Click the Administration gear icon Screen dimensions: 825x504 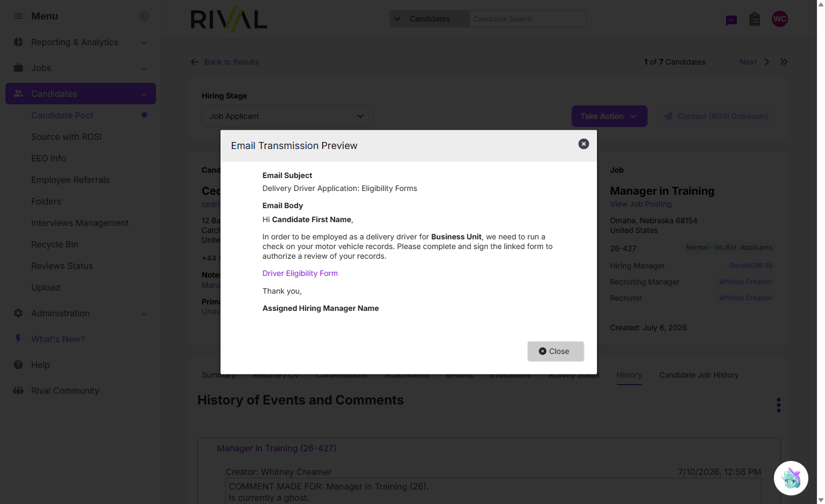pyautogui.click(x=18, y=313)
